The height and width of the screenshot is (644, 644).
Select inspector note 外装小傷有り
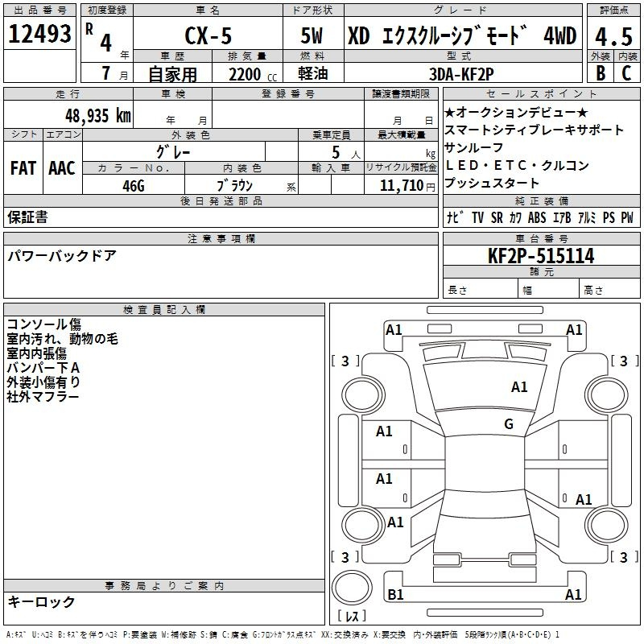pos(43,382)
